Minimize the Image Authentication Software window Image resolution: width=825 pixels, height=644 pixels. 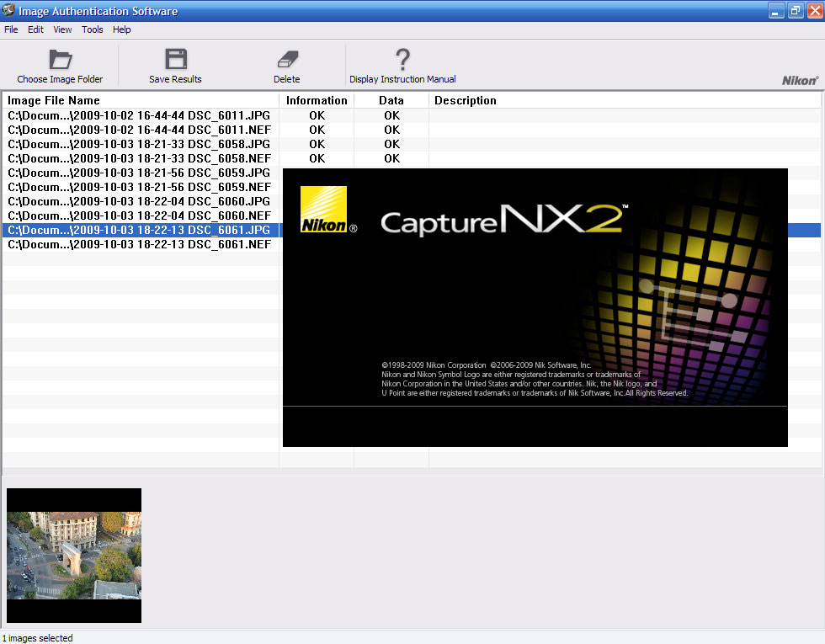(776, 10)
